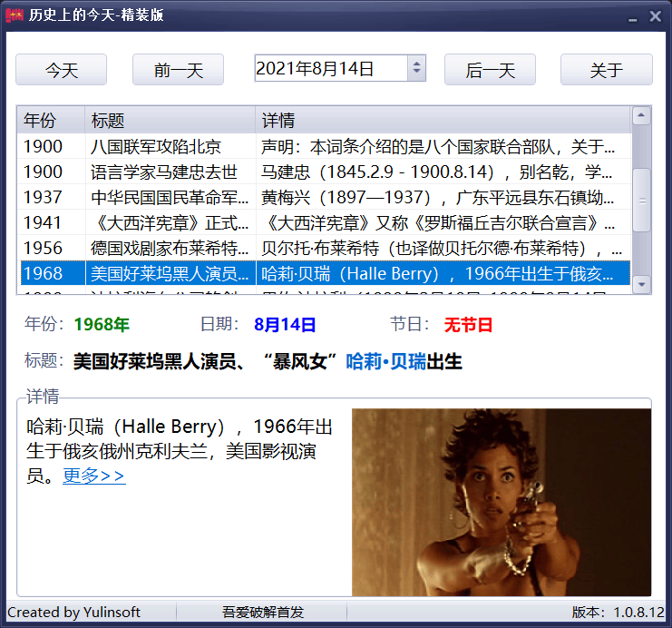Select the 1900 八国联军攻陷北京 row
This screenshot has height=628, width=672.
170,146
